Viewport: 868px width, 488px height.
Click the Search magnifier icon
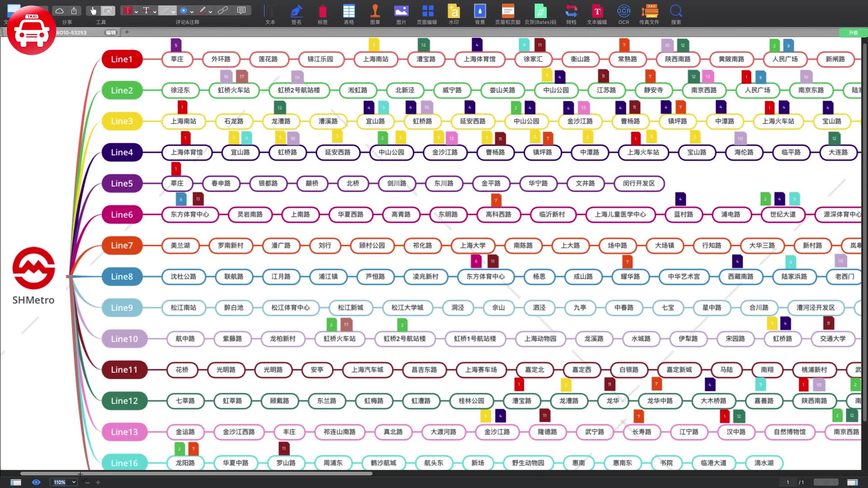pos(676,11)
